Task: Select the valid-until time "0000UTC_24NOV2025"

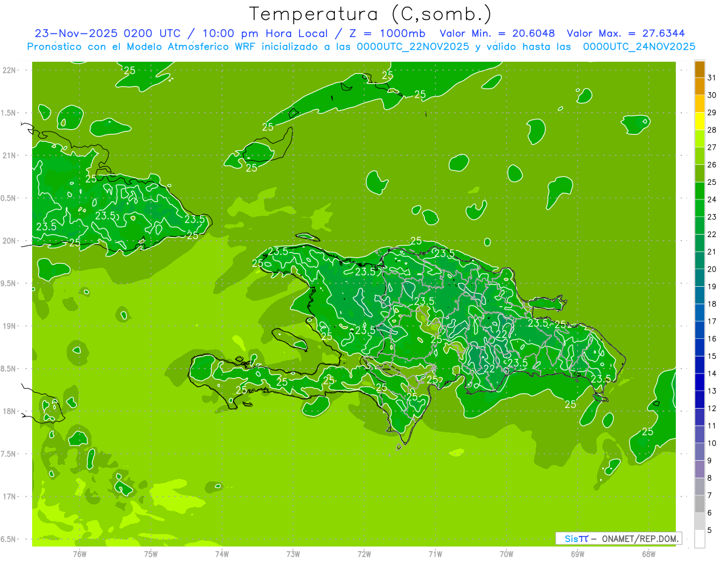Action: tap(639, 46)
